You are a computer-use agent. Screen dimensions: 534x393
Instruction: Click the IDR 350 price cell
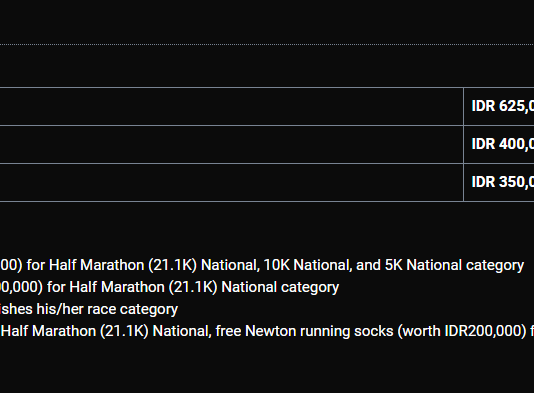click(x=499, y=183)
